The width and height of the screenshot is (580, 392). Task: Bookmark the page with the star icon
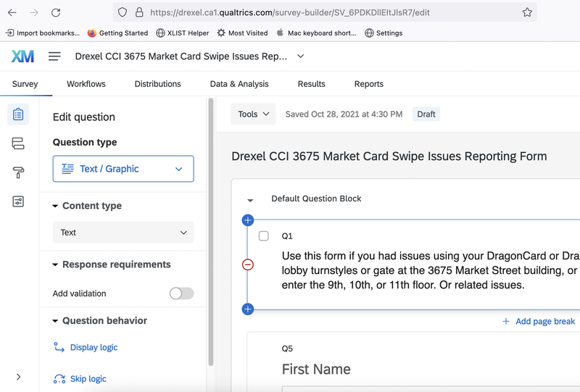pyautogui.click(x=527, y=12)
